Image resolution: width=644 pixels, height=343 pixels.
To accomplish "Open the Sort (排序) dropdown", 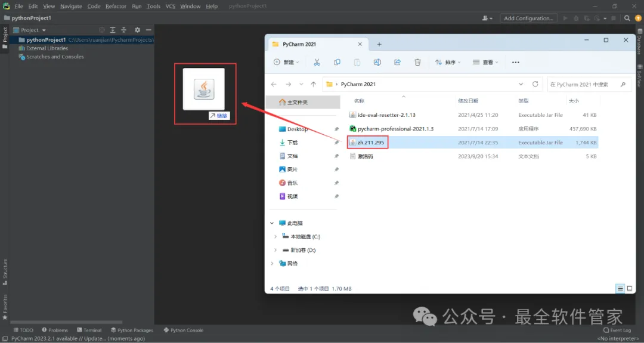I will tap(448, 62).
